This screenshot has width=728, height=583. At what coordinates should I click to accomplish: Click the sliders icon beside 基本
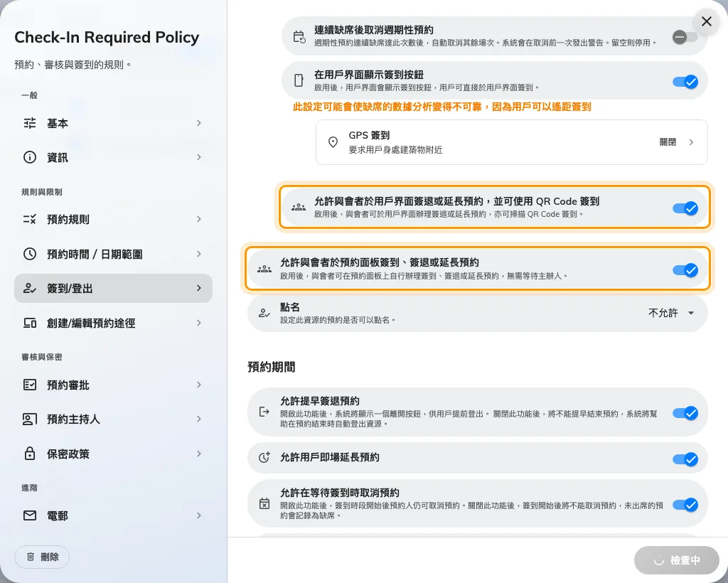[30, 123]
